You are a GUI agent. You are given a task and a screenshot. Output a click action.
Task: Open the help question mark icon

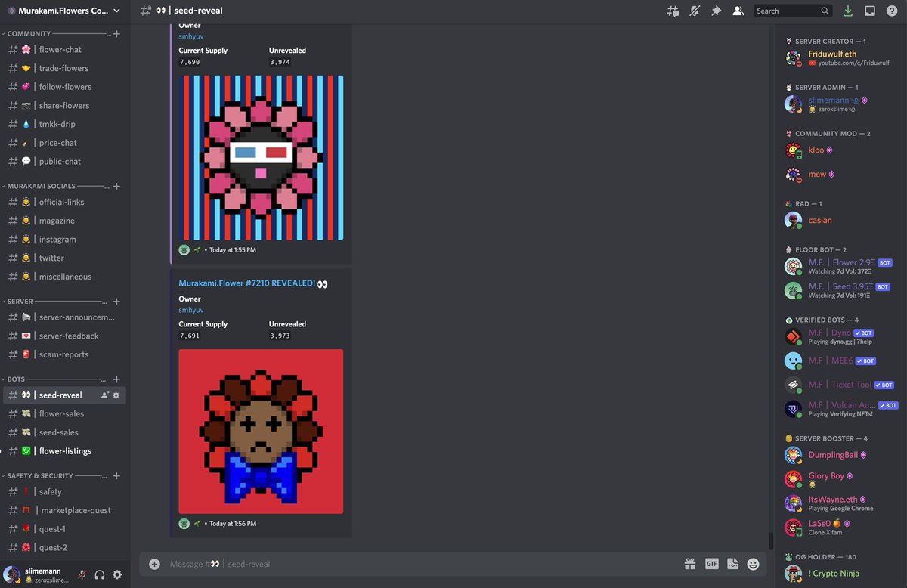coord(892,11)
